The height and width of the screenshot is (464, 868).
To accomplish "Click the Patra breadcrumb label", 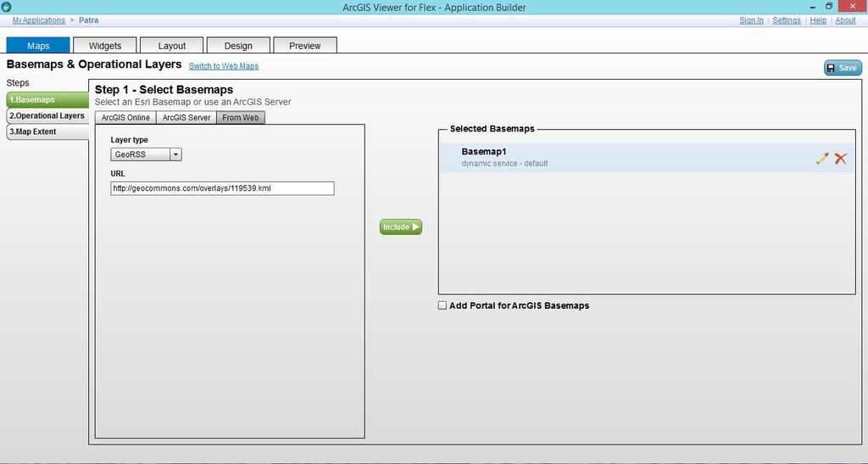I will pyautogui.click(x=88, y=20).
